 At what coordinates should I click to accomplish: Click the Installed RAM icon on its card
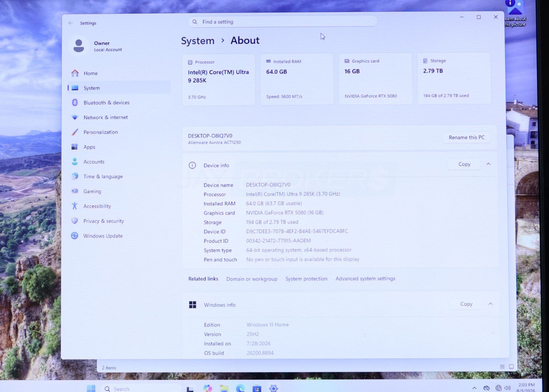pos(268,61)
